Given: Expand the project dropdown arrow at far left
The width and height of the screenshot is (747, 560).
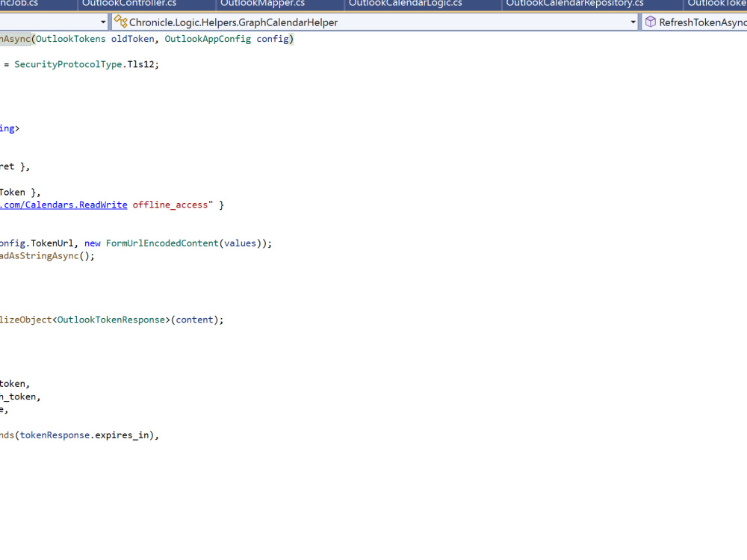Looking at the screenshot, I should (103, 22).
